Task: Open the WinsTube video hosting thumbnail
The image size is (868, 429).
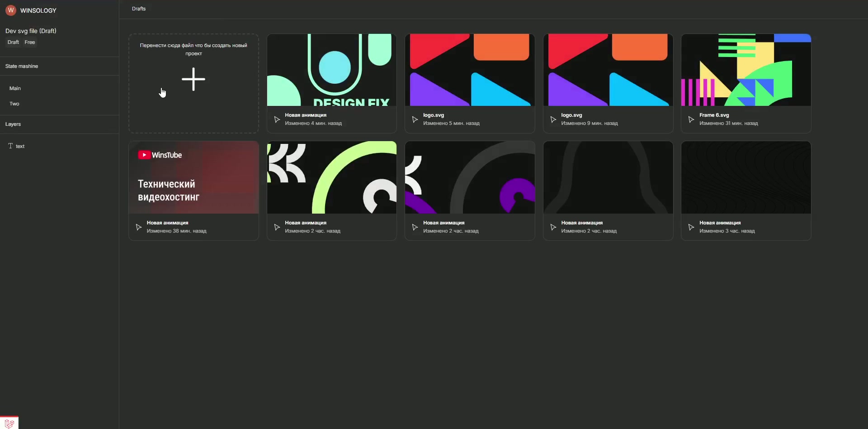Action: click(193, 177)
